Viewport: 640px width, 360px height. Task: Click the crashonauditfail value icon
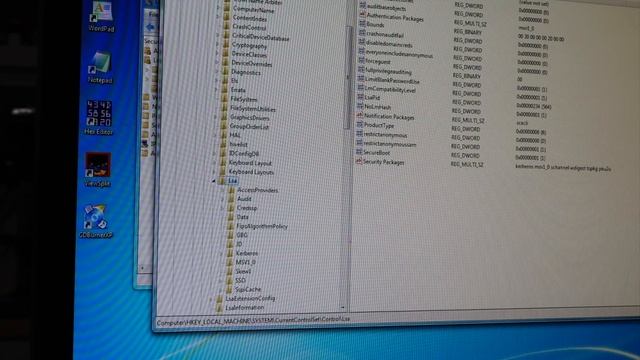362,33
